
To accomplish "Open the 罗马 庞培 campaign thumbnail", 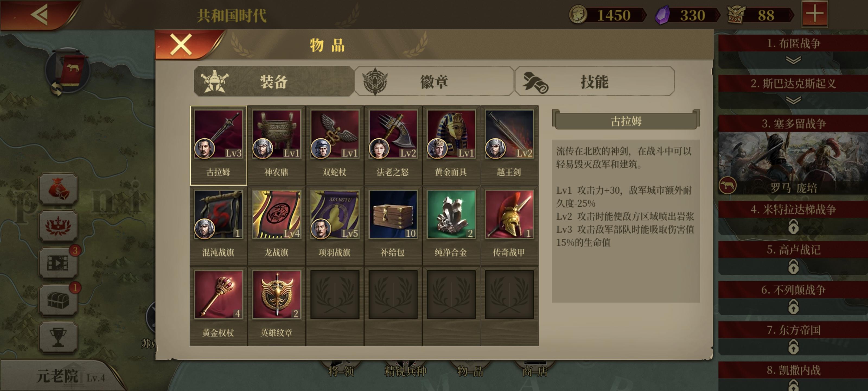I will [x=793, y=163].
